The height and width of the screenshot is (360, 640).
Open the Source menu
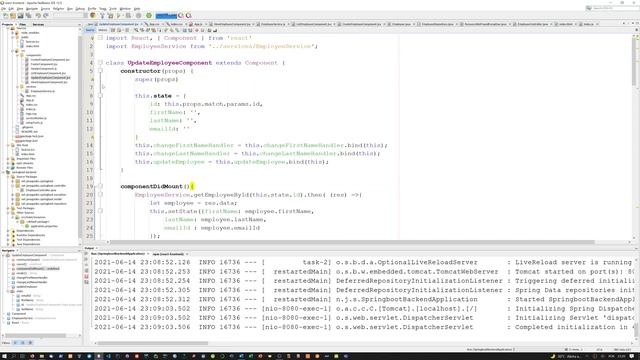tap(45, 9)
